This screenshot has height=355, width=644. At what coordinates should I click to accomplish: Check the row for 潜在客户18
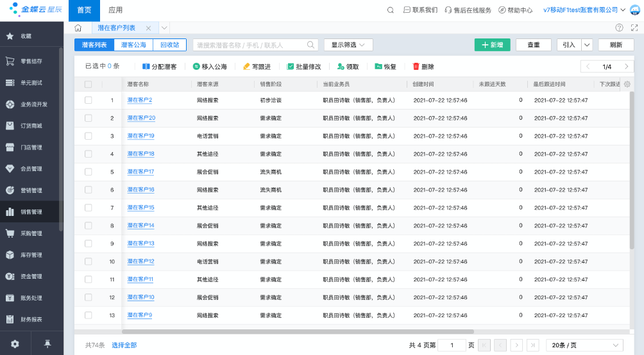(88, 154)
